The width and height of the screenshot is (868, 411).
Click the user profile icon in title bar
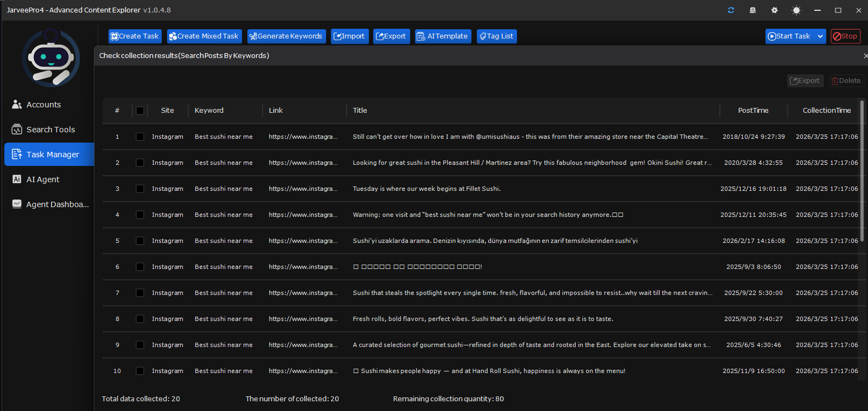click(752, 10)
